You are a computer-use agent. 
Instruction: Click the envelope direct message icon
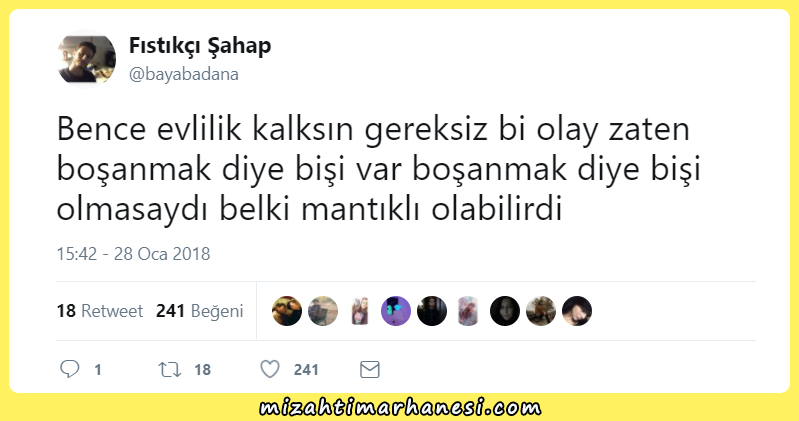[x=370, y=369]
